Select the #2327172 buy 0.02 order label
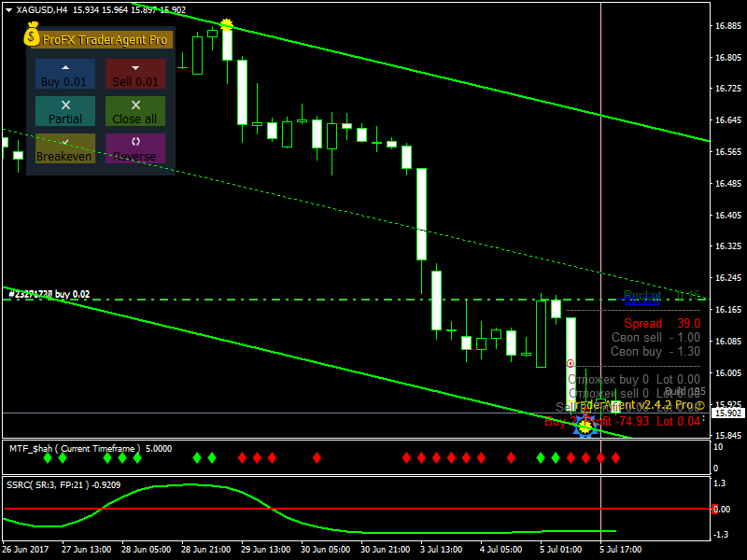The image size is (747, 560). pyautogui.click(x=49, y=294)
